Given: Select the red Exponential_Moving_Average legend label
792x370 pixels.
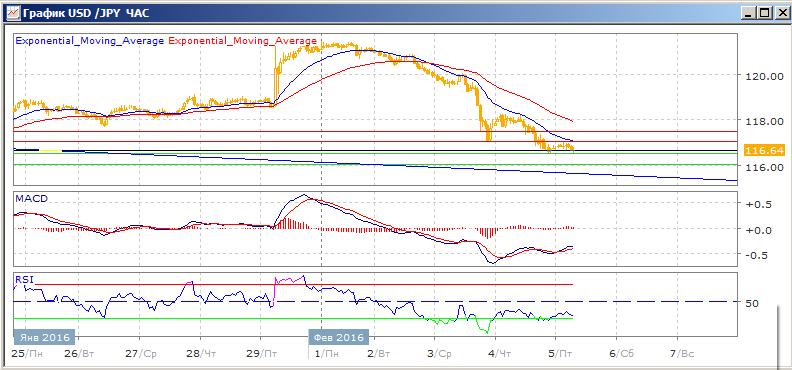Looking at the screenshot, I should click(242, 41).
